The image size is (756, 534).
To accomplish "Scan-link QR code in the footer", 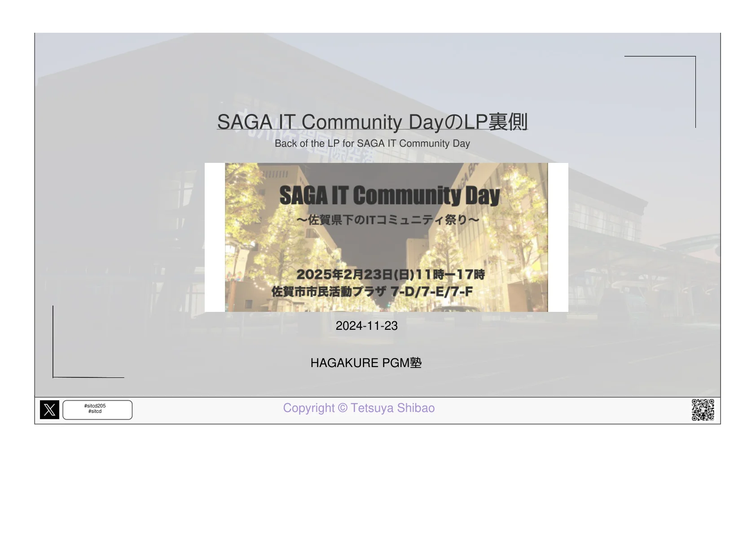I will 703,410.
